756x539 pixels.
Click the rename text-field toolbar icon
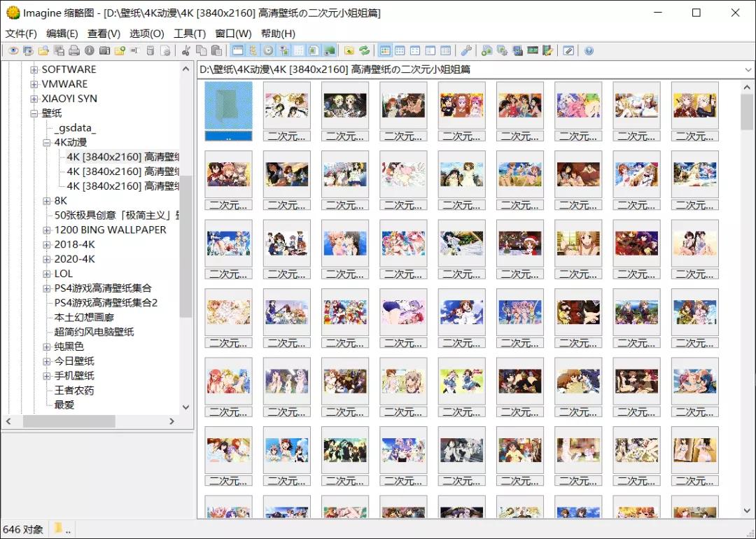pyautogui.click(x=134, y=50)
